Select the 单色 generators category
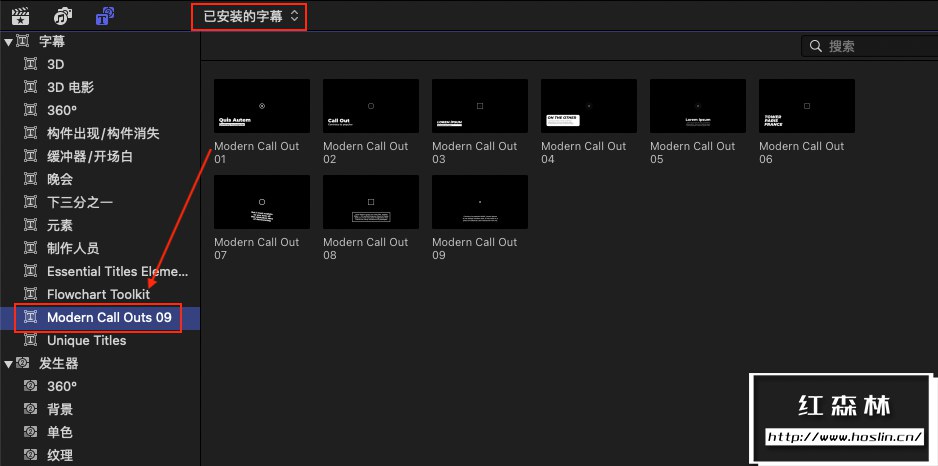 (x=60, y=433)
